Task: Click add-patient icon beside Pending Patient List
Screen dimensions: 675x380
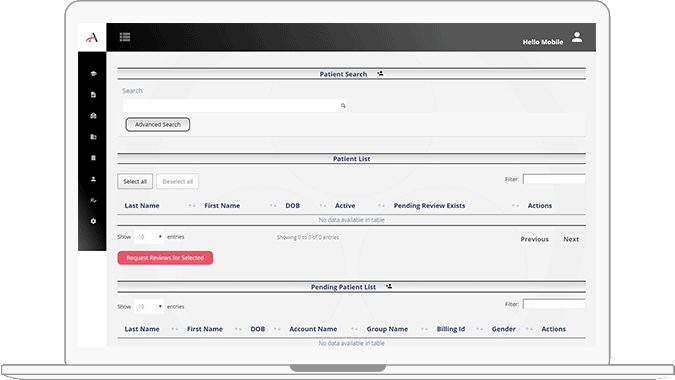Action: point(389,286)
